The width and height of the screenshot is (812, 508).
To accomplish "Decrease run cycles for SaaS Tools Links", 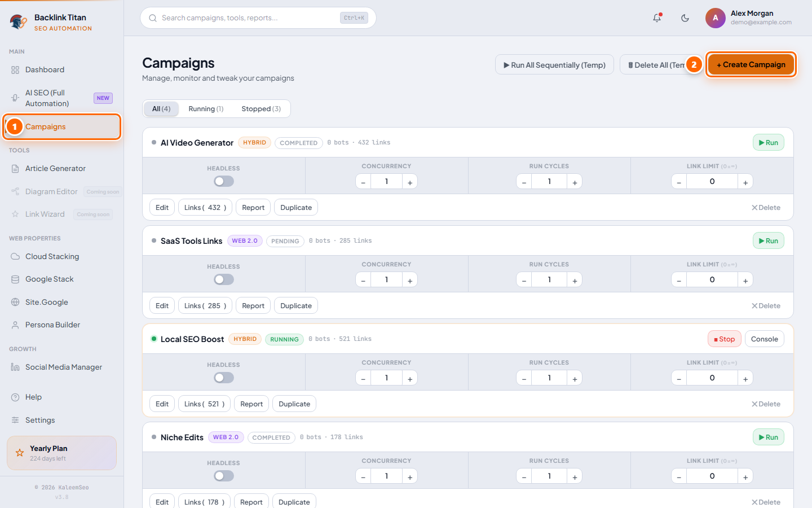I will pos(524,280).
